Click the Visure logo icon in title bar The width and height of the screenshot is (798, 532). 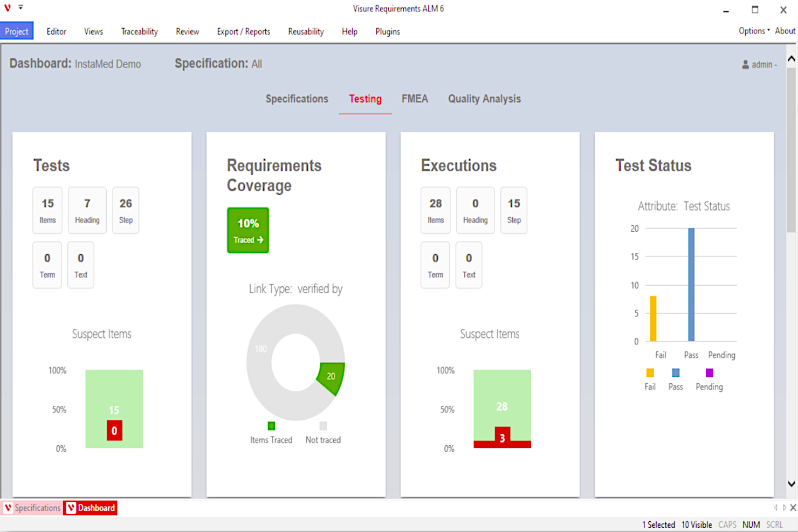pos(8,8)
